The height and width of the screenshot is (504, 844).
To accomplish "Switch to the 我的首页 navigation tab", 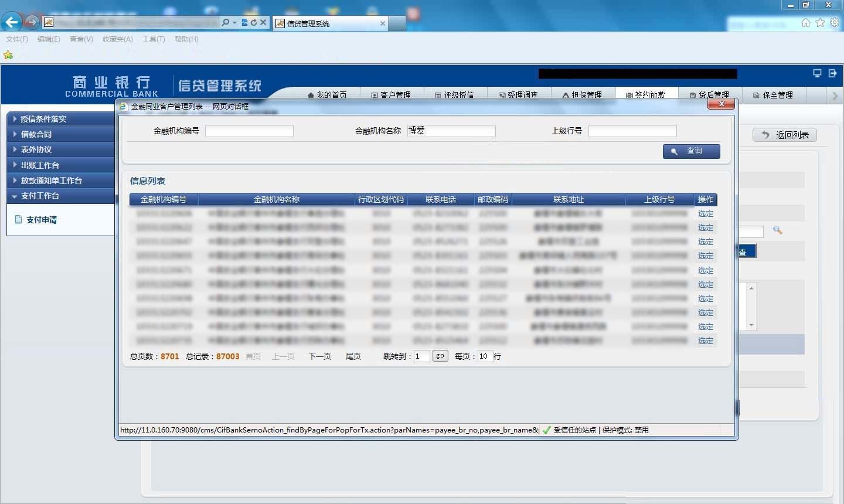I will [x=327, y=95].
